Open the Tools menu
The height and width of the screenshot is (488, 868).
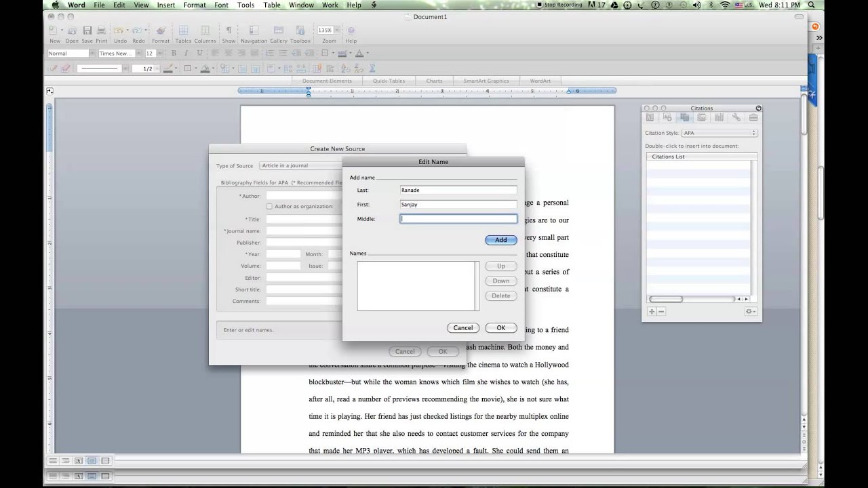(246, 5)
